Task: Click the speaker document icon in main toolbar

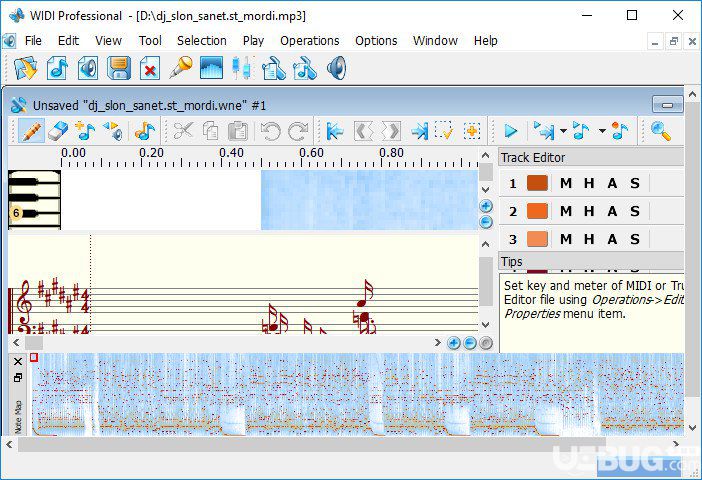Action: coord(88,68)
